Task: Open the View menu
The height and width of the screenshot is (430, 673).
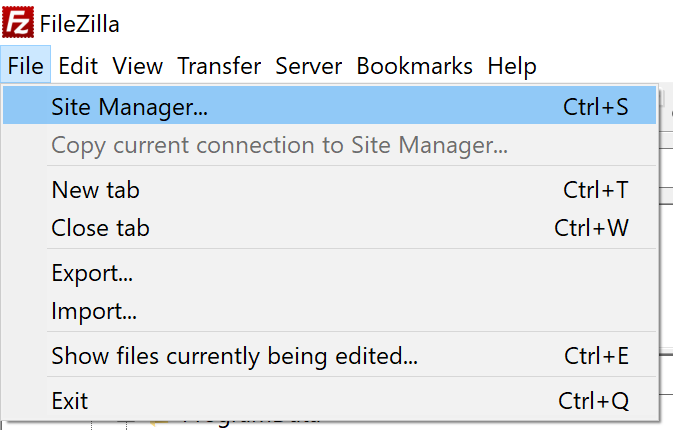Action: 137,66
